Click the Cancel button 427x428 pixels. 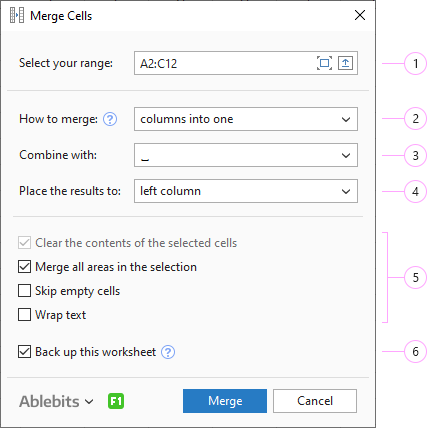coord(315,401)
